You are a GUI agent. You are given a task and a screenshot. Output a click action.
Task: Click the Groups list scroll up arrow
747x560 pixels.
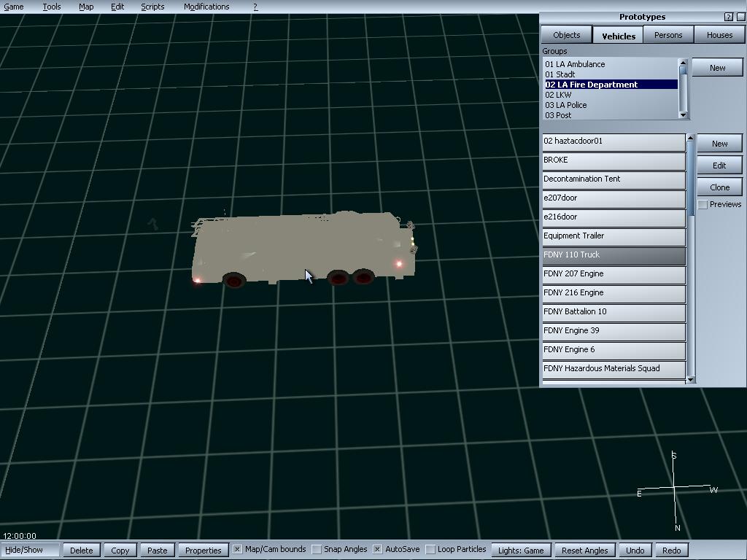pos(684,63)
